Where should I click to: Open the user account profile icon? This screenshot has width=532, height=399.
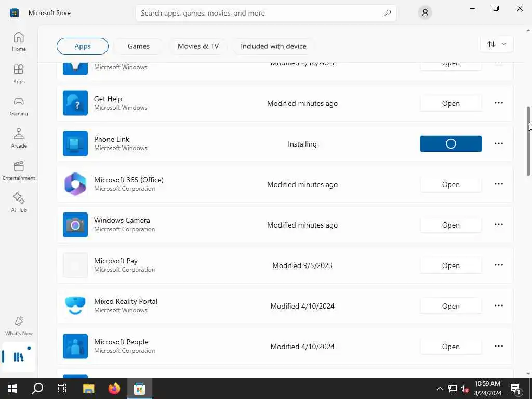pyautogui.click(x=425, y=13)
